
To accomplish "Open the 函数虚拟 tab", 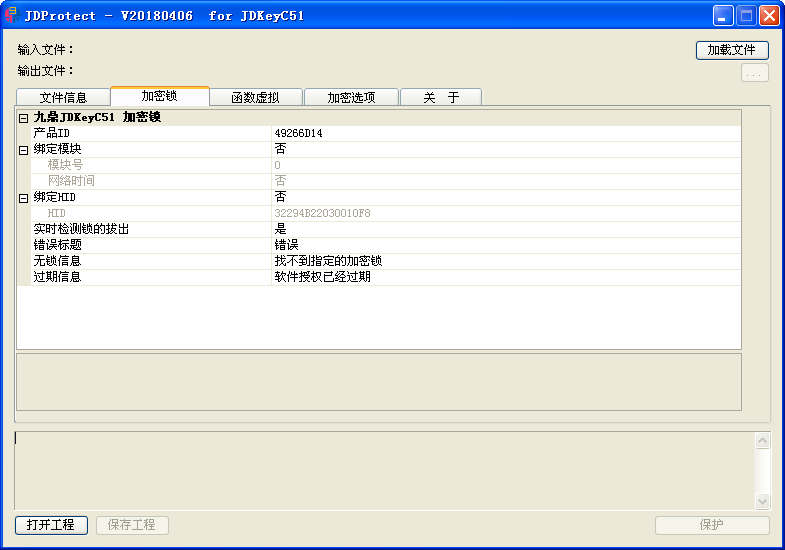I will (x=255, y=97).
